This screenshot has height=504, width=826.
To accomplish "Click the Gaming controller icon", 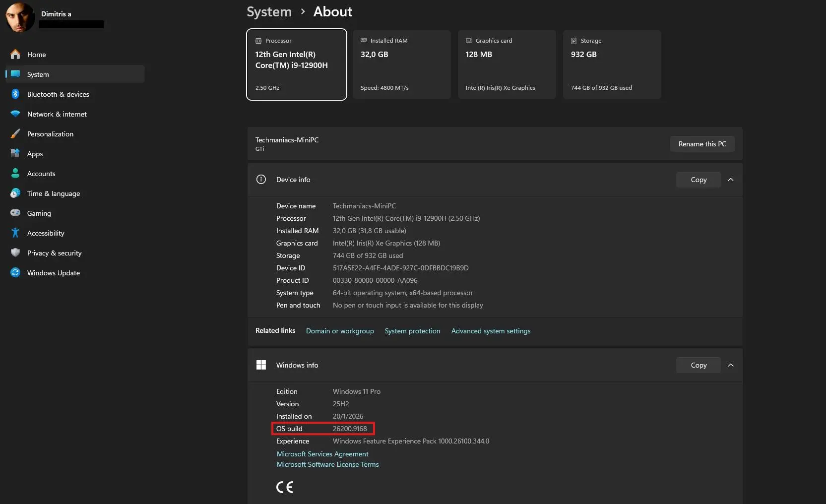I will click(x=15, y=213).
